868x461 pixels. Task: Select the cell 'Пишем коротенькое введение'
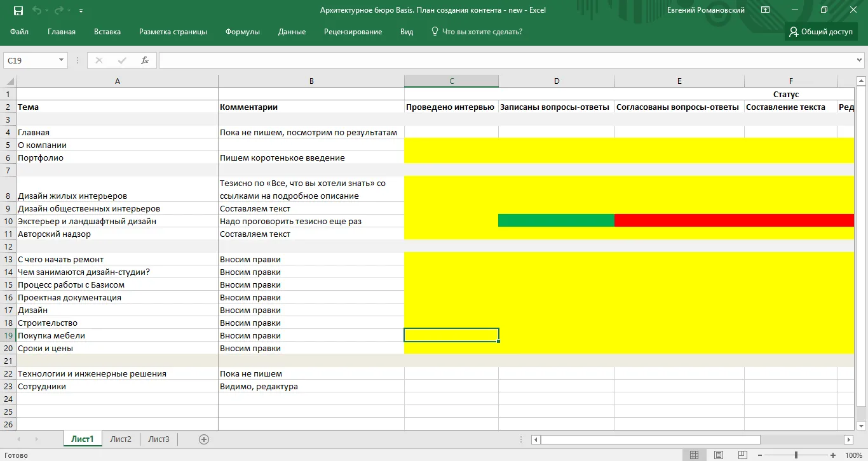pos(311,157)
